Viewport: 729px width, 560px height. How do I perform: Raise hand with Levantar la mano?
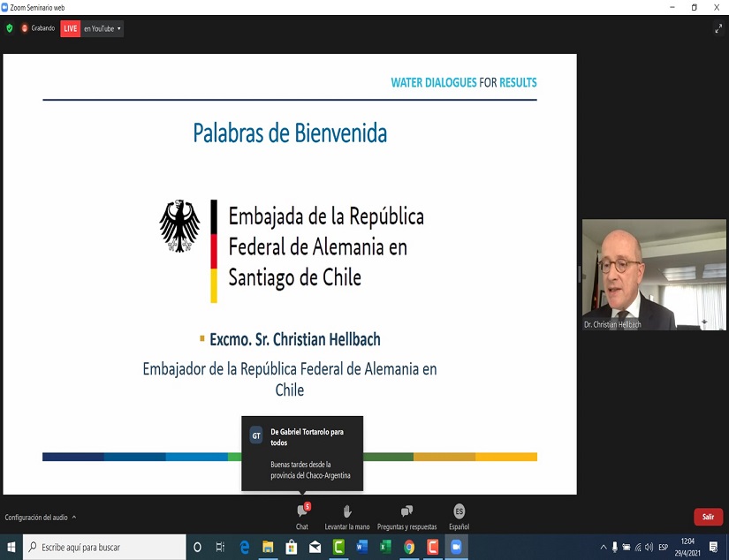[x=347, y=517]
